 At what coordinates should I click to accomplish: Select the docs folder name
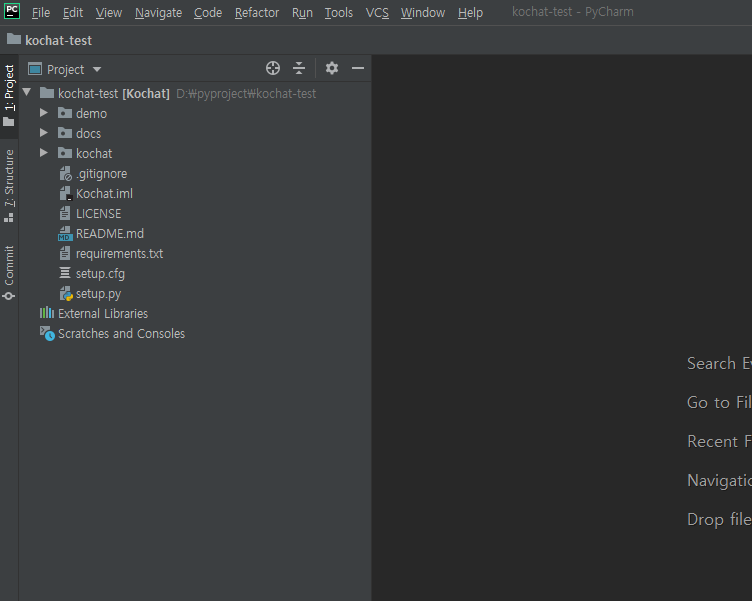click(x=88, y=133)
